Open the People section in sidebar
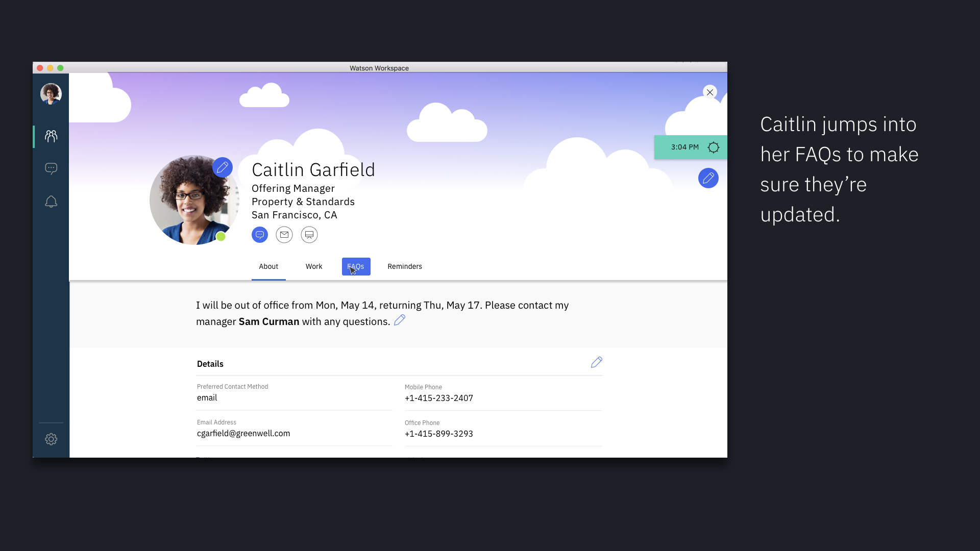The image size is (980, 551). point(51,136)
